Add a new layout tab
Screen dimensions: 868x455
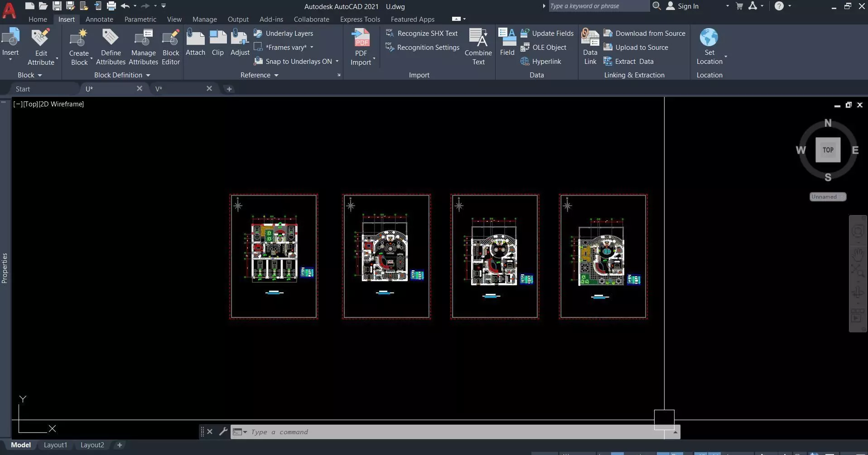point(120,445)
